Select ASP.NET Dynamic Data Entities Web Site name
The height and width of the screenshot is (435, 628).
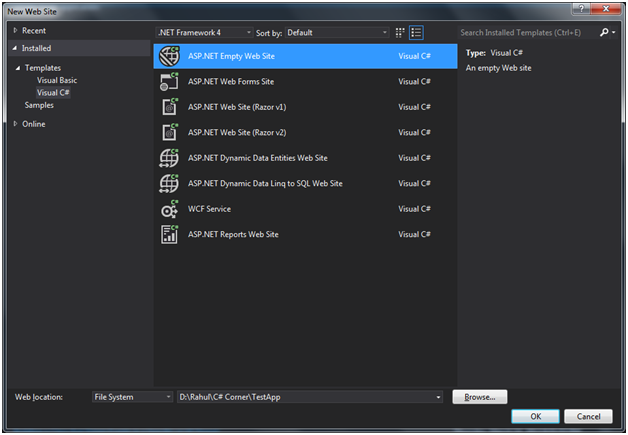point(258,158)
